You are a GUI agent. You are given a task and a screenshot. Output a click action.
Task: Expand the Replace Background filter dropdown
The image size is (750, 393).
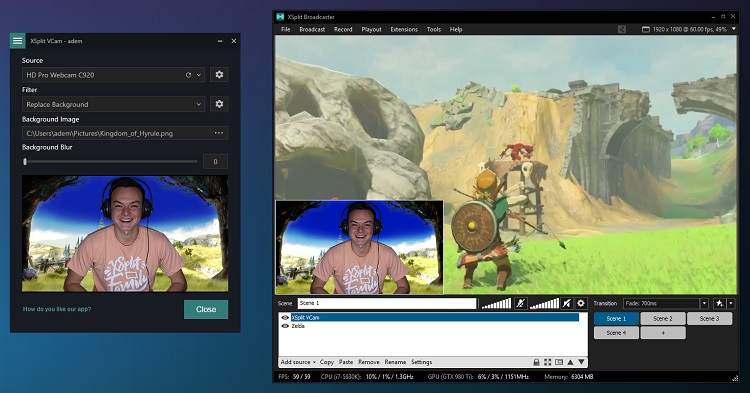199,104
